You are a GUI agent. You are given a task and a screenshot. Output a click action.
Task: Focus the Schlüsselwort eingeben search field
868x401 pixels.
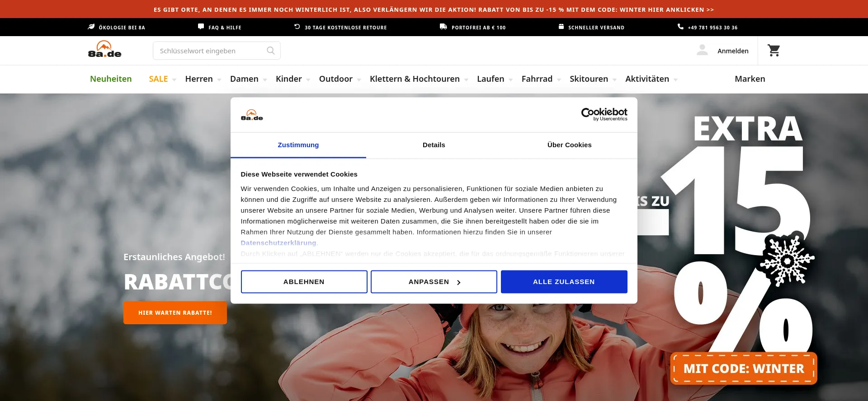217,51
